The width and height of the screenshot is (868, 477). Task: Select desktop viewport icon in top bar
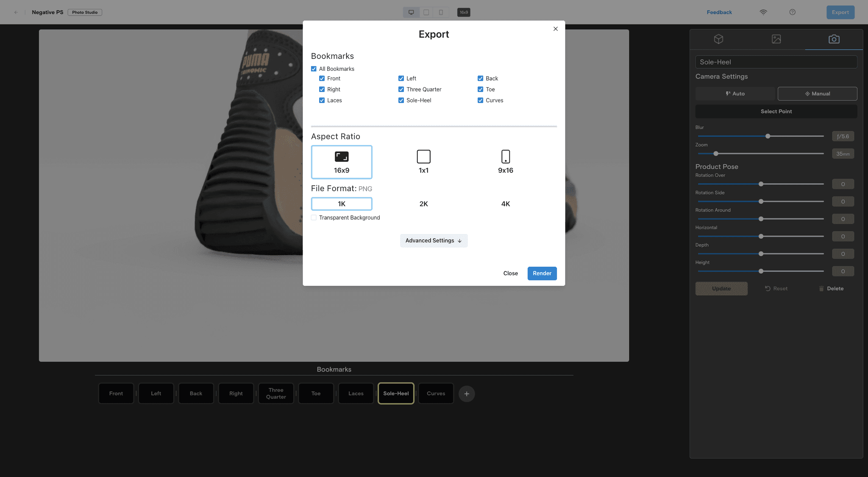(x=411, y=12)
